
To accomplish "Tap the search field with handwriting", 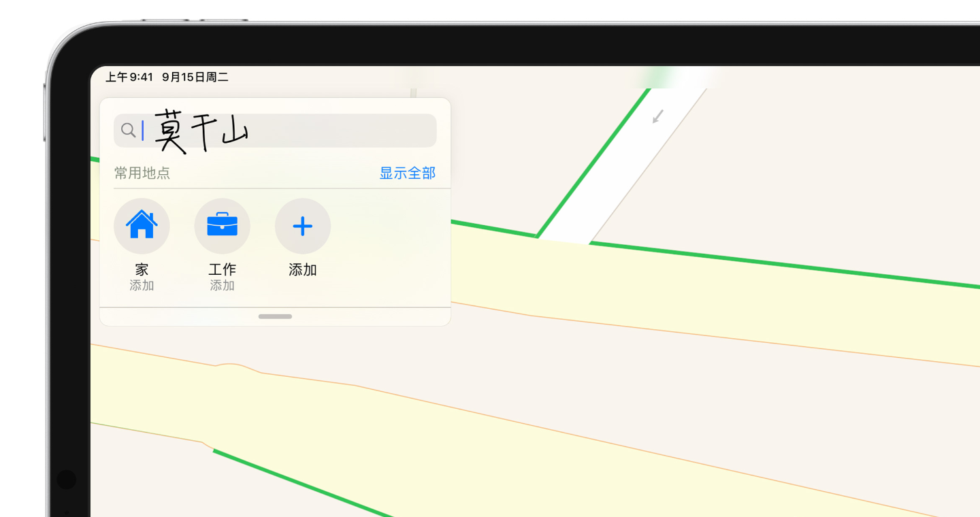I will [x=275, y=131].
